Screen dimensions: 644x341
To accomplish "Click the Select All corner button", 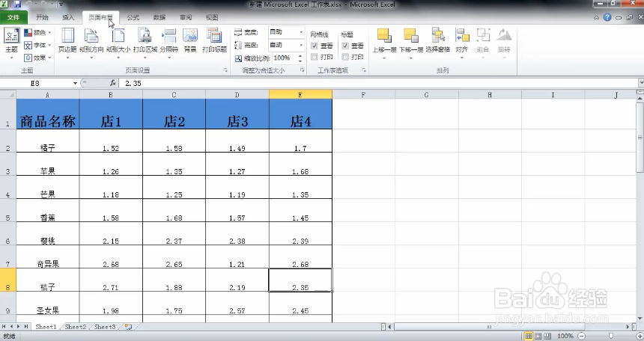I will point(7,95).
